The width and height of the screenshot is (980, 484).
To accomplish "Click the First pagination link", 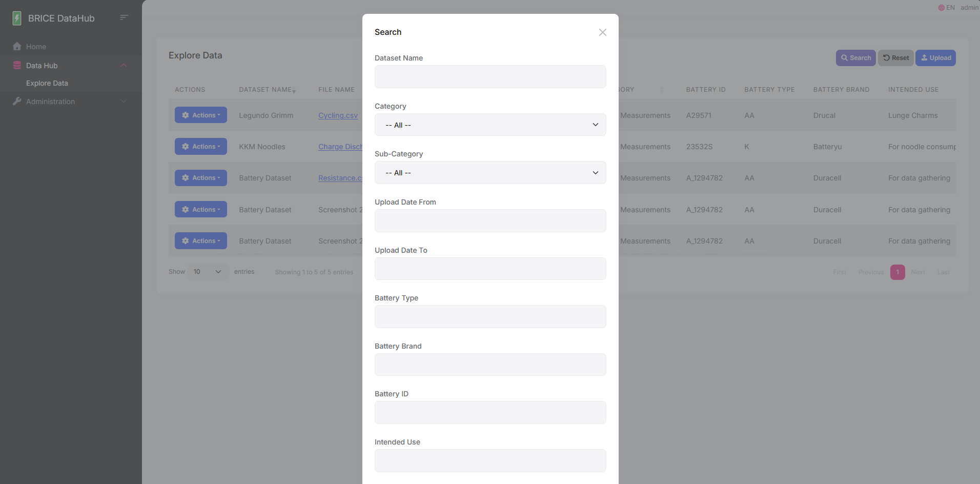I will (x=840, y=272).
